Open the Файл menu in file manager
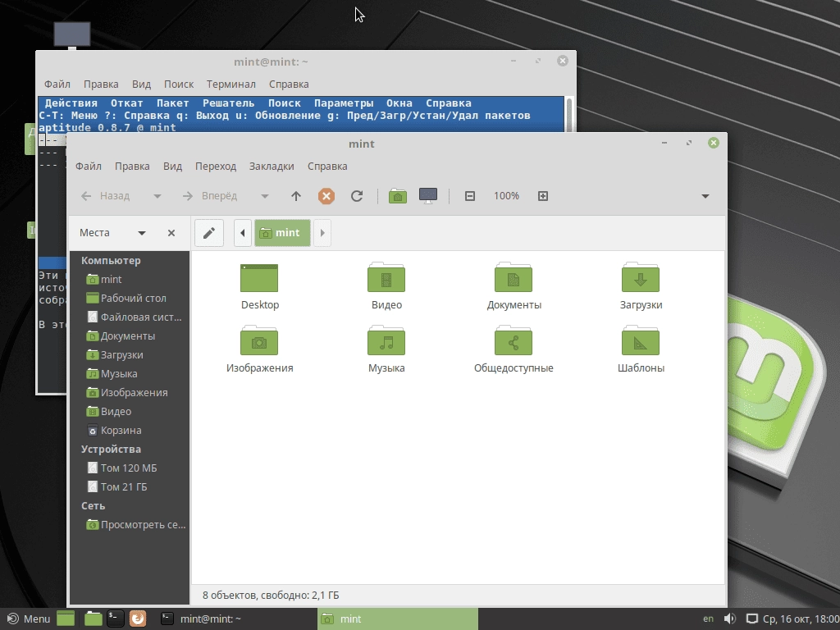840x630 pixels. pos(89,166)
